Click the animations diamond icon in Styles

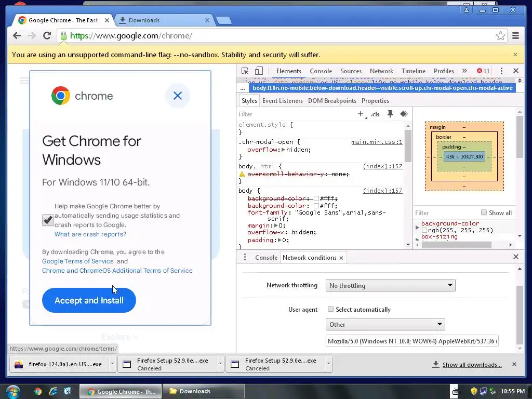click(x=404, y=114)
